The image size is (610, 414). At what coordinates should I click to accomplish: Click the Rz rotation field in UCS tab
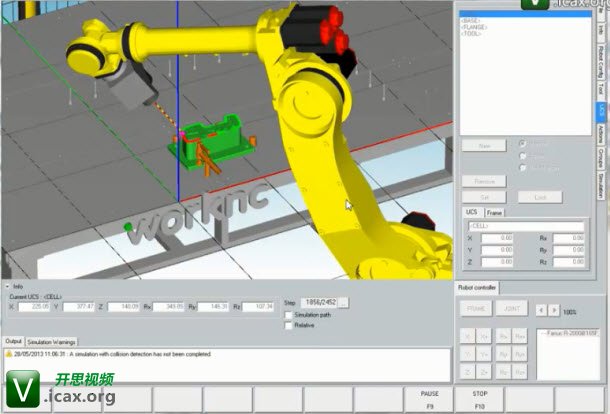pyautogui.click(x=569, y=262)
